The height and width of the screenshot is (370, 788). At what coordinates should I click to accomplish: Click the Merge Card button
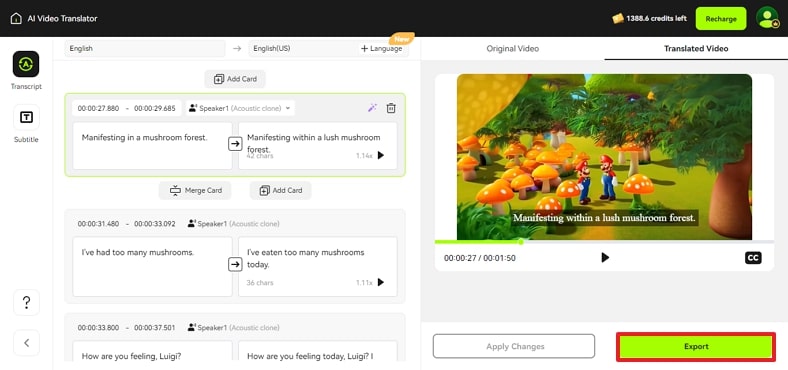pyautogui.click(x=195, y=191)
